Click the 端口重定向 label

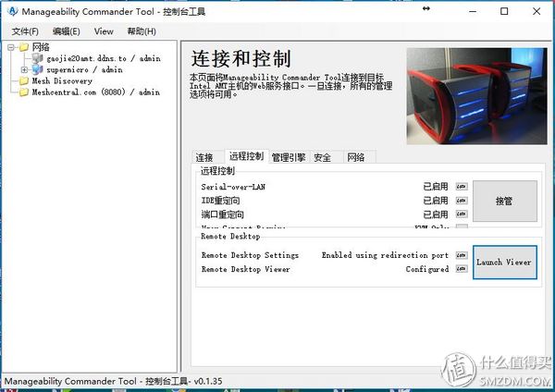tap(222, 214)
